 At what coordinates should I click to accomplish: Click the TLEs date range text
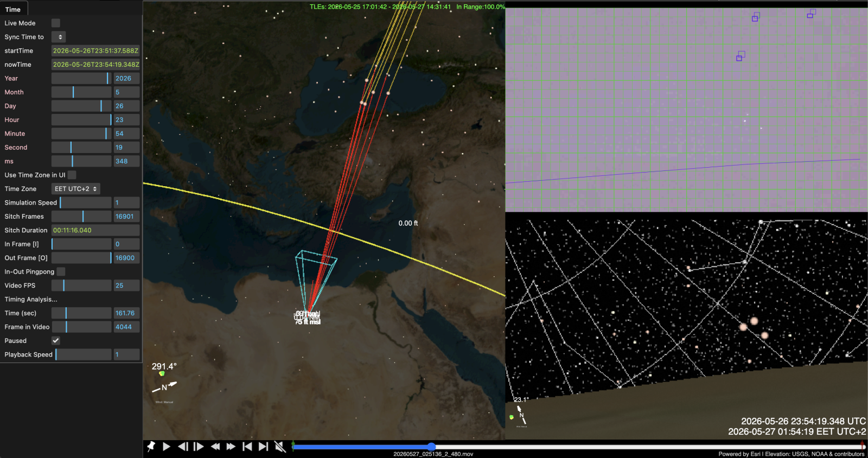(x=380, y=7)
